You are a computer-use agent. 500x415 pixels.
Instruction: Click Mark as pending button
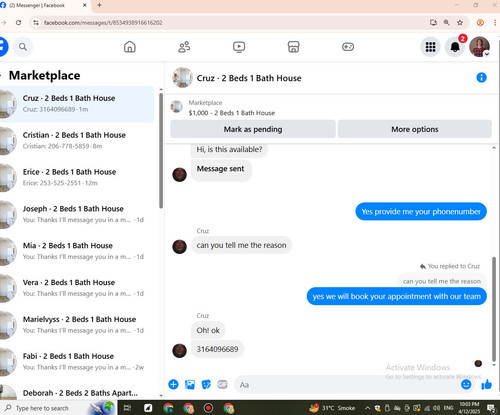click(x=253, y=129)
